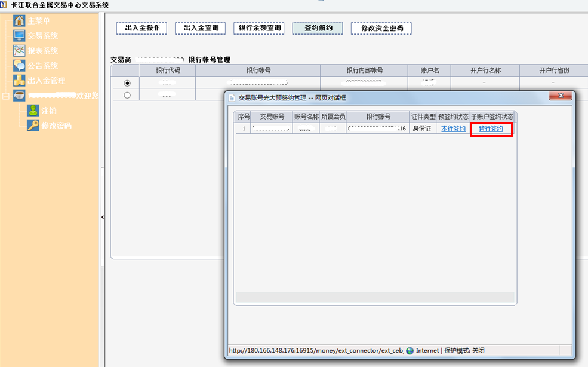Image resolution: width=588 pixels, height=367 pixels.
Task: Click the 出入金管理 coins icon
Action: tap(19, 81)
